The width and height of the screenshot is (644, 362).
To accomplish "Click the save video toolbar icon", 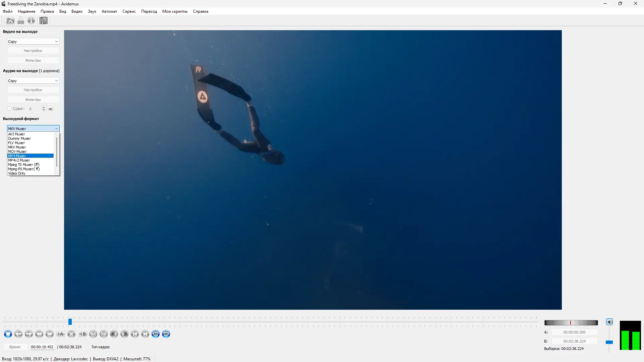I will pos(21,21).
